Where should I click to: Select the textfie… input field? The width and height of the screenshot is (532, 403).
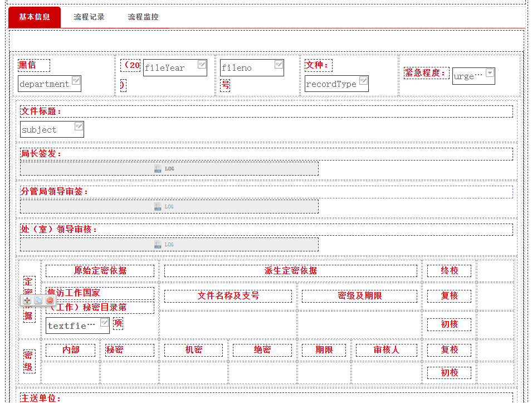77,326
